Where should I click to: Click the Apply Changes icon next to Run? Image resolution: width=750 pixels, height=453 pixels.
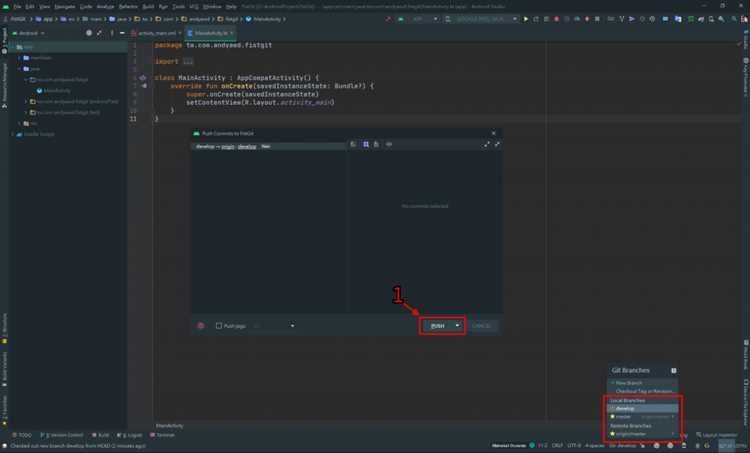click(536, 19)
